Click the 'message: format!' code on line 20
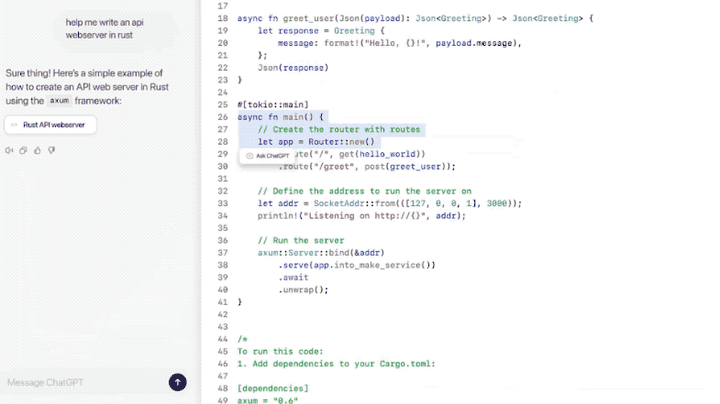720x404 pixels. tap(399, 43)
